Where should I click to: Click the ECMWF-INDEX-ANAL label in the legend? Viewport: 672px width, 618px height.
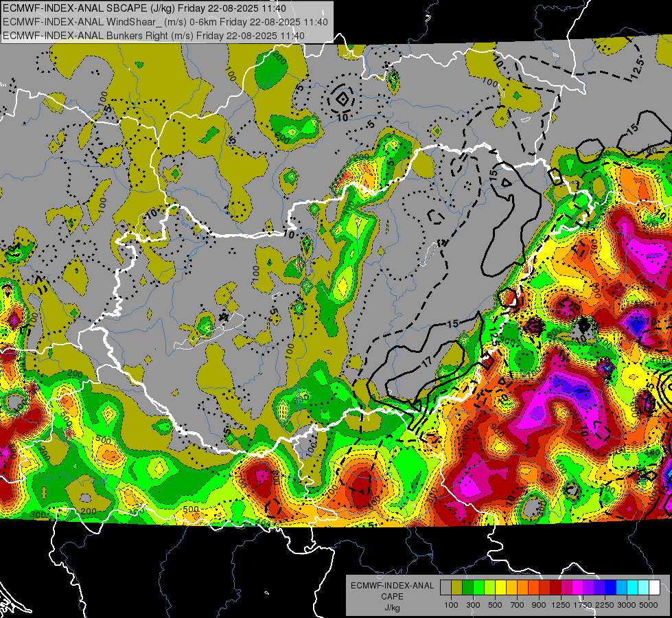pos(393,586)
